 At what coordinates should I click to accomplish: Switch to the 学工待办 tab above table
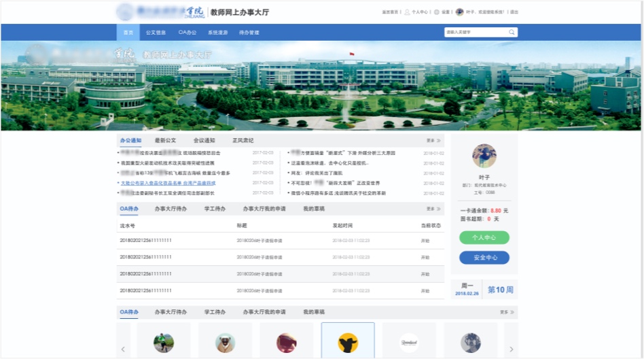[x=215, y=209]
